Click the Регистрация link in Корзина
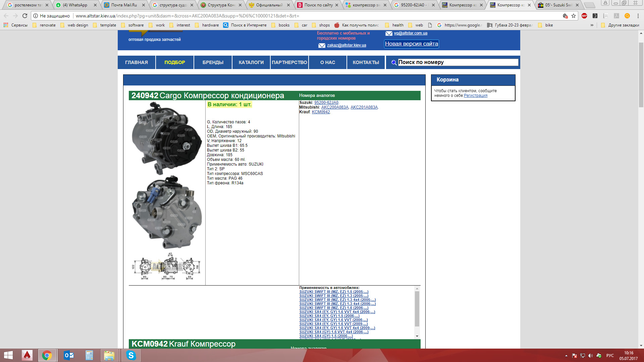The width and height of the screenshot is (644, 362). [x=476, y=96]
